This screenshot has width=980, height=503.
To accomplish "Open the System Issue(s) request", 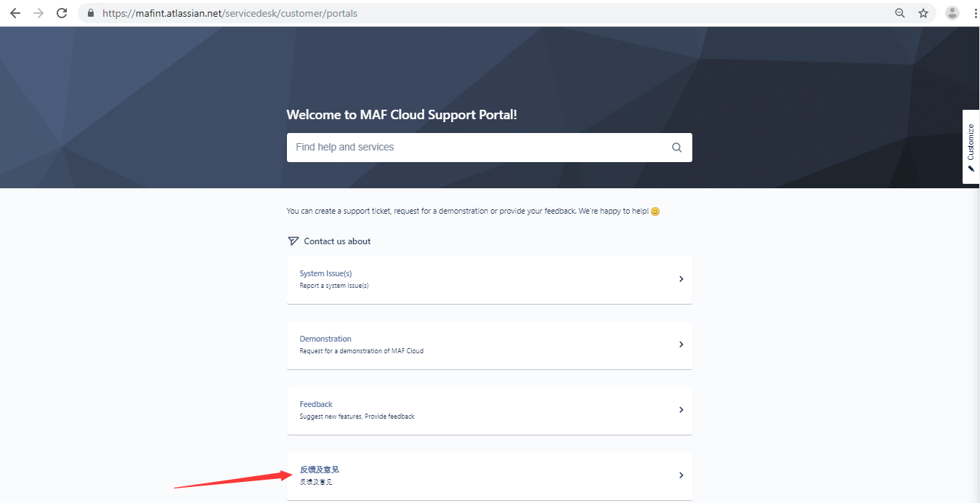I will [x=490, y=280].
